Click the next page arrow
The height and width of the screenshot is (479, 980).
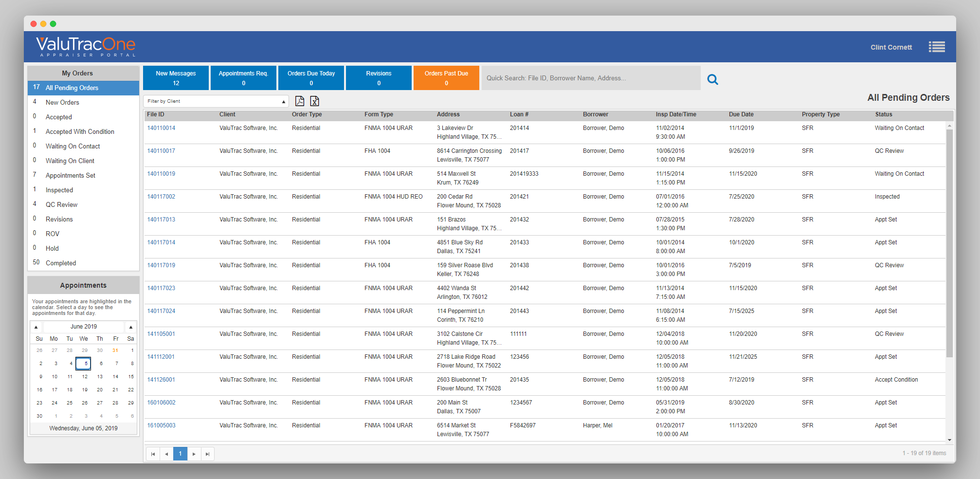point(194,453)
